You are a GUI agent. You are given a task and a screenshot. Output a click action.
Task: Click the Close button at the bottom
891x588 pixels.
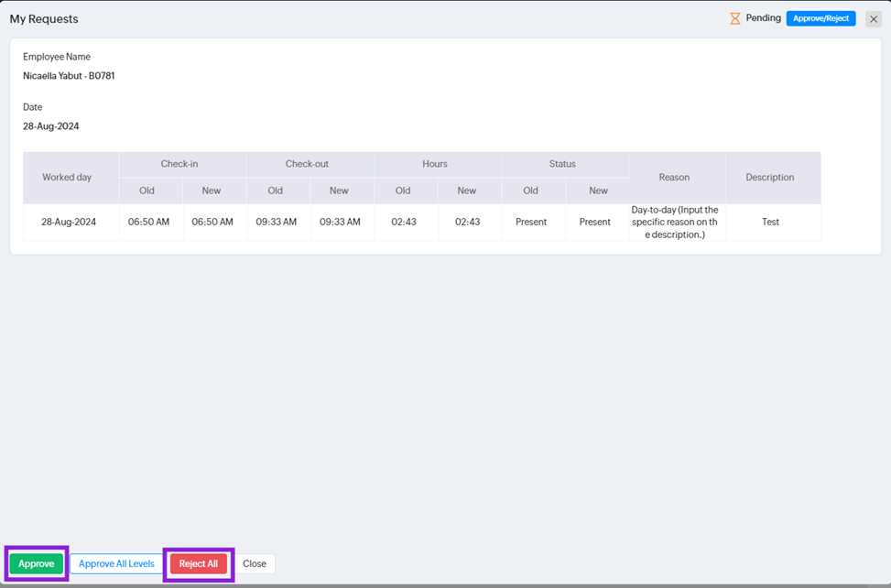tap(255, 563)
